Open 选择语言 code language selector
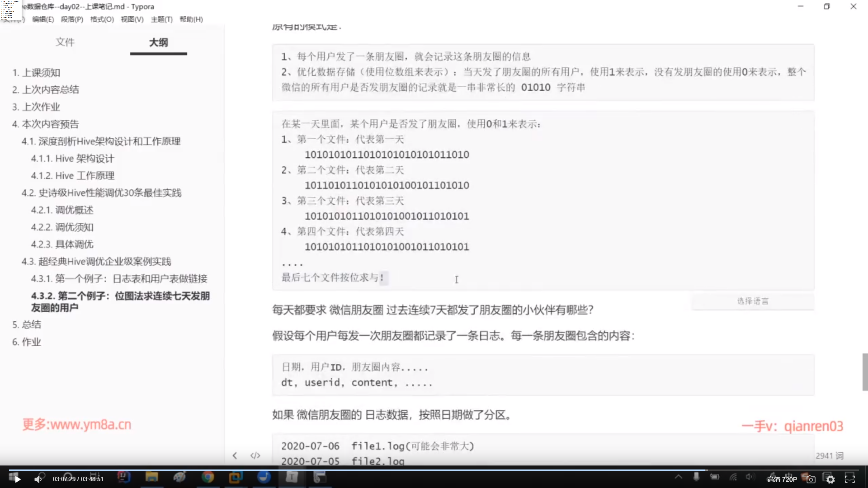 [x=752, y=301]
